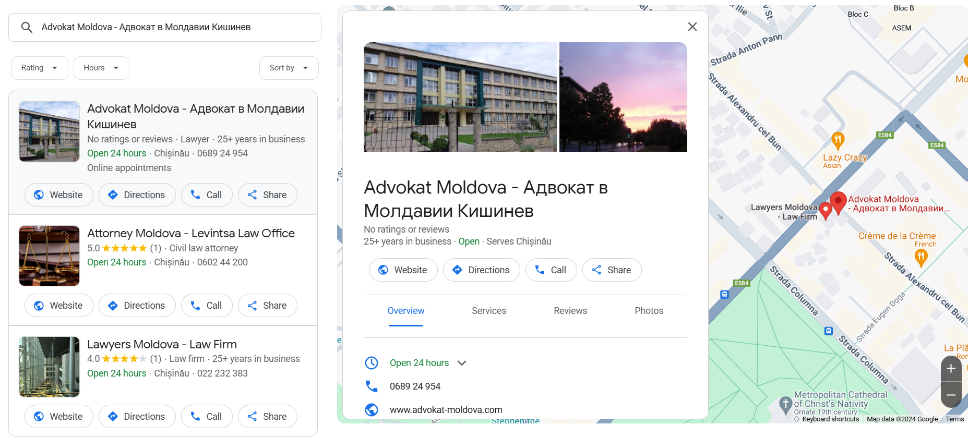Call Lawyers Moldova - Law Firm
980x437 pixels.
(x=207, y=417)
